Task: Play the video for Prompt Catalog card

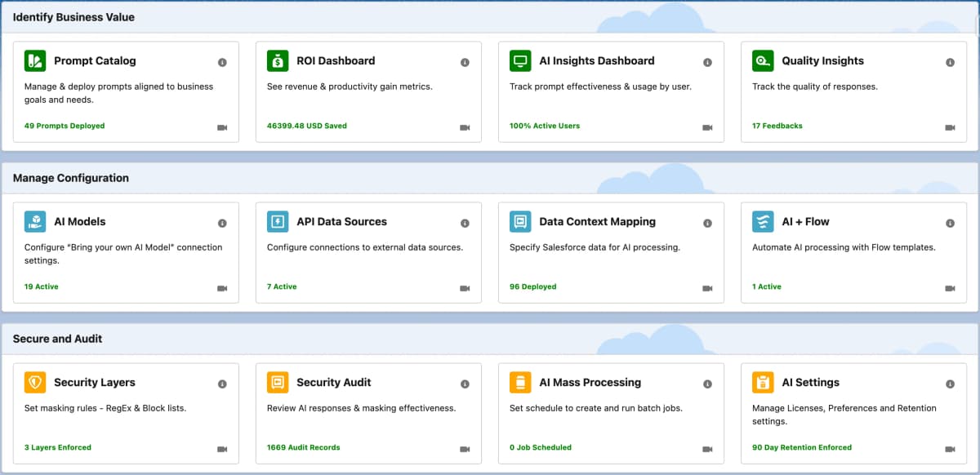Action: pos(222,127)
